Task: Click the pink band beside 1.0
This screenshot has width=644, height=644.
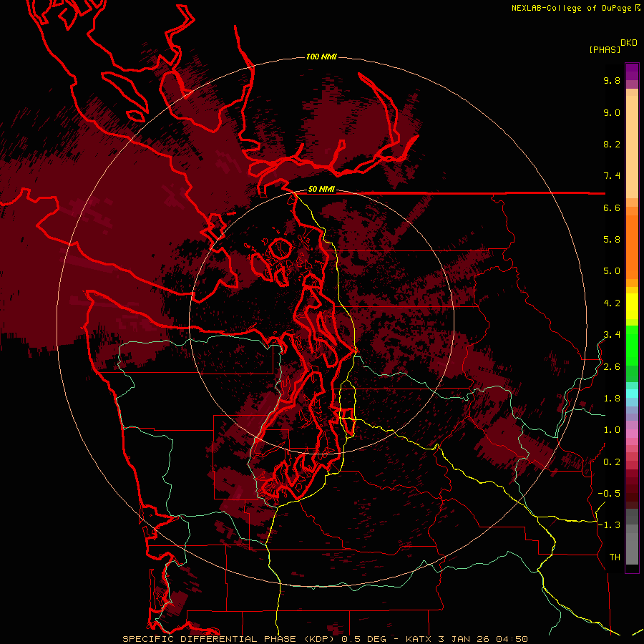Action: point(632,434)
